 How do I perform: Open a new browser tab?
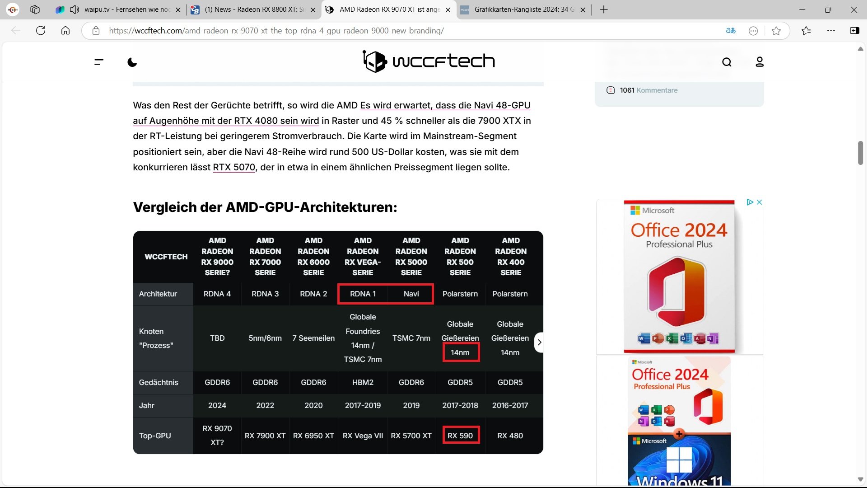pos(604,9)
